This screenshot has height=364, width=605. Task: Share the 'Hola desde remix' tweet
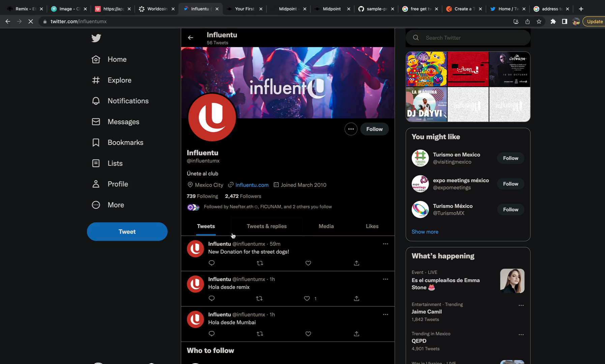click(x=356, y=298)
